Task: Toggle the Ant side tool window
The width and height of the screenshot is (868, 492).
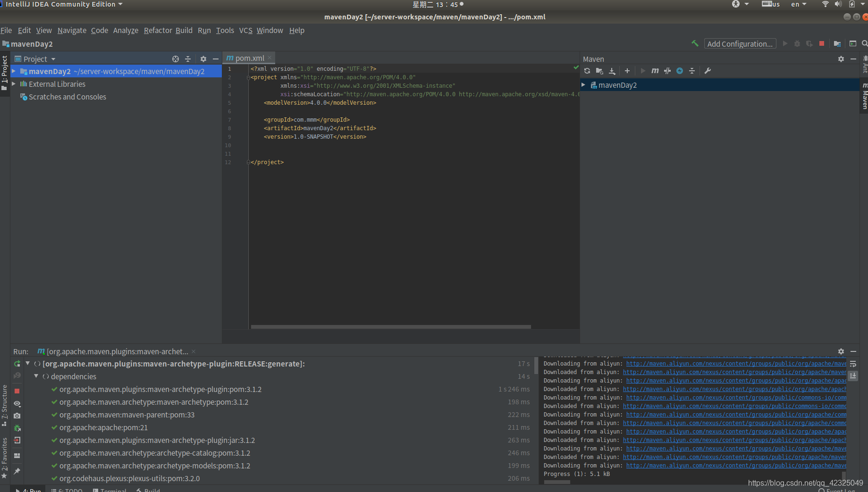Action: (x=865, y=65)
